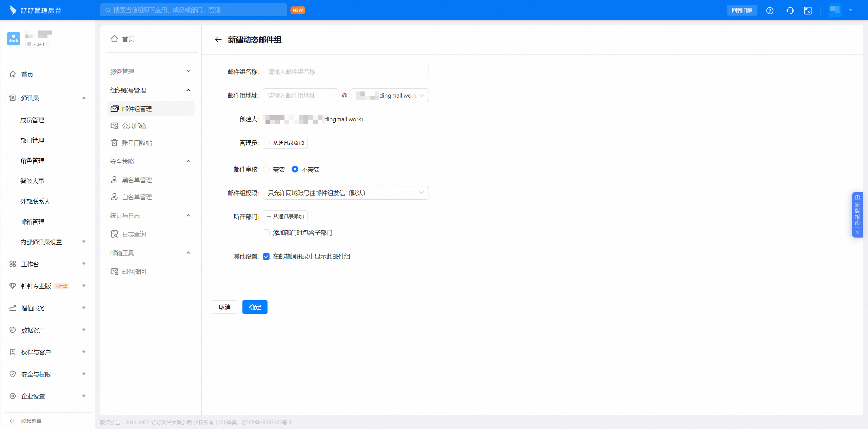
Task: Go to 首页 in the left sidebar
Action: (27, 74)
